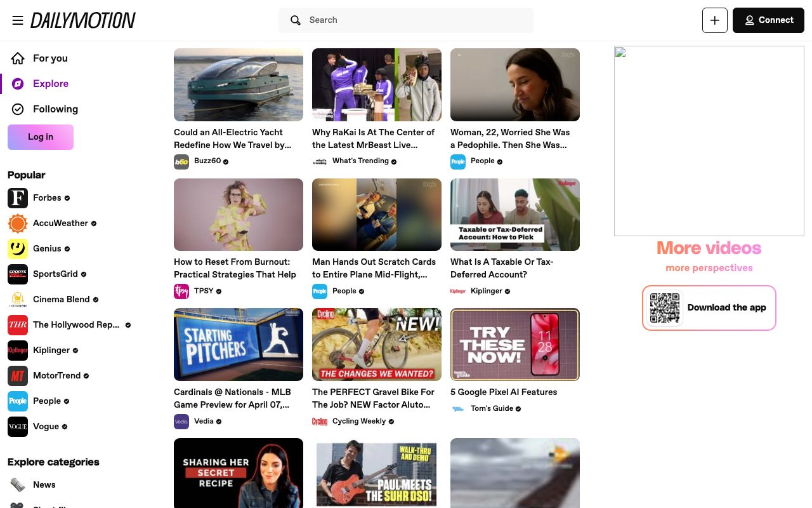Click the Cycling Weekly channel name

[x=359, y=422]
